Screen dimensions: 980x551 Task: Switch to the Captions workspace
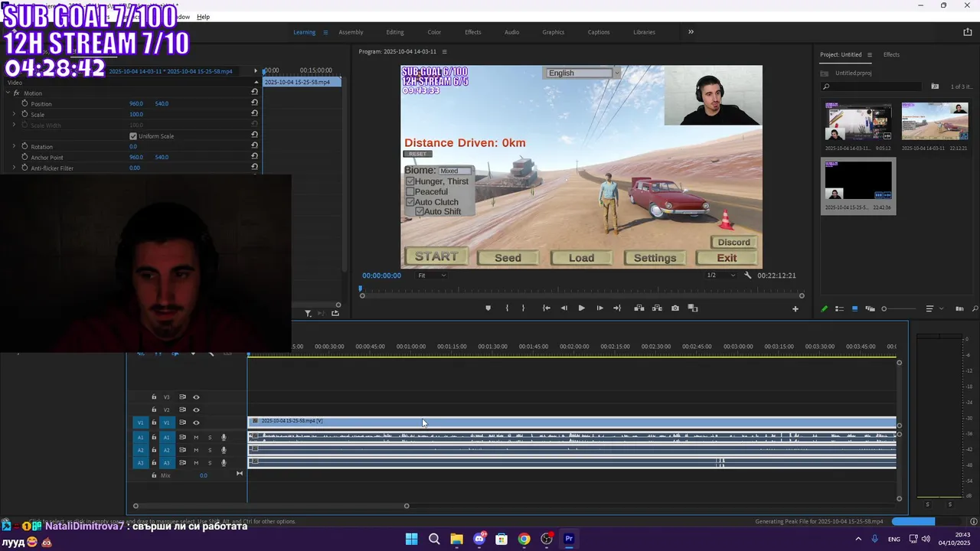(x=599, y=32)
